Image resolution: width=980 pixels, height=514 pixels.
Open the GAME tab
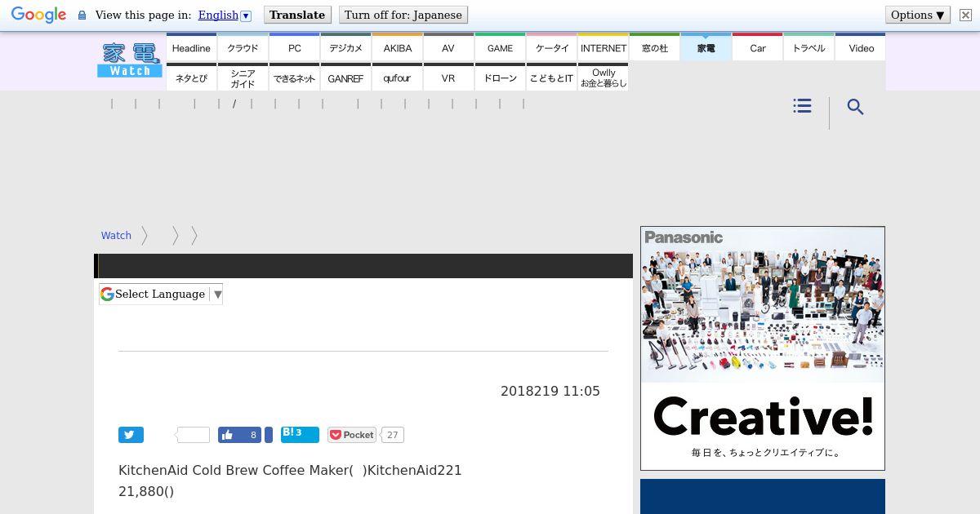click(500, 48)
